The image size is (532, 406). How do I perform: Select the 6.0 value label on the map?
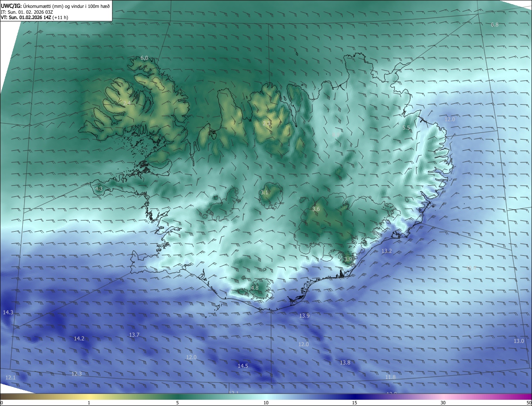point(144,58)
